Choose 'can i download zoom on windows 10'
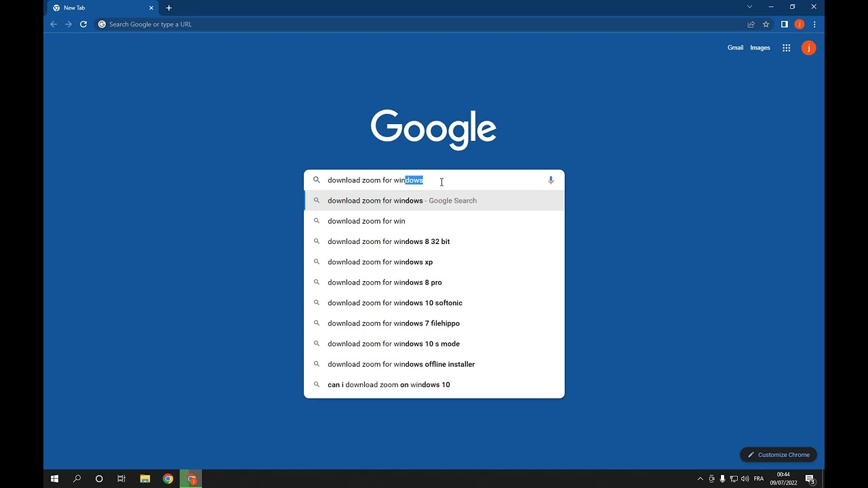 point(434,384)
